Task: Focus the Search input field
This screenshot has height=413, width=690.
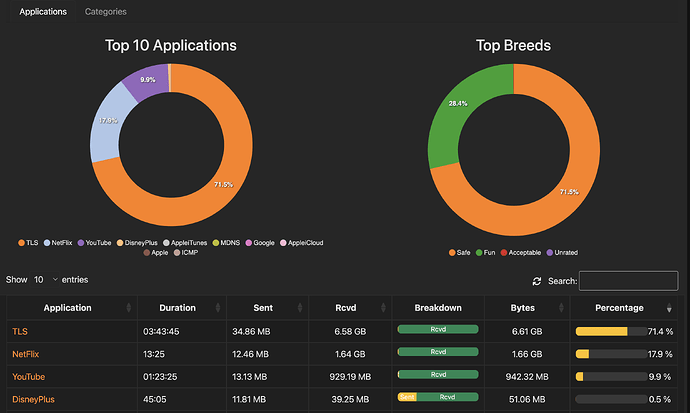Action: (628, 281)
